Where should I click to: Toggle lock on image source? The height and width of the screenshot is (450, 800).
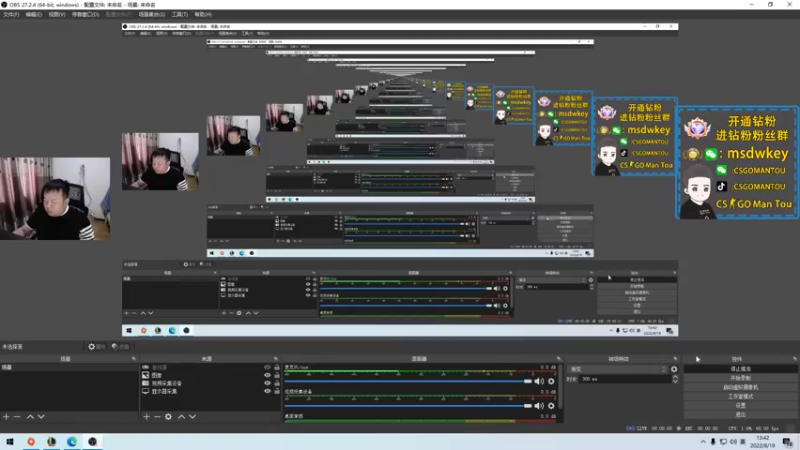tap(277, 375)
